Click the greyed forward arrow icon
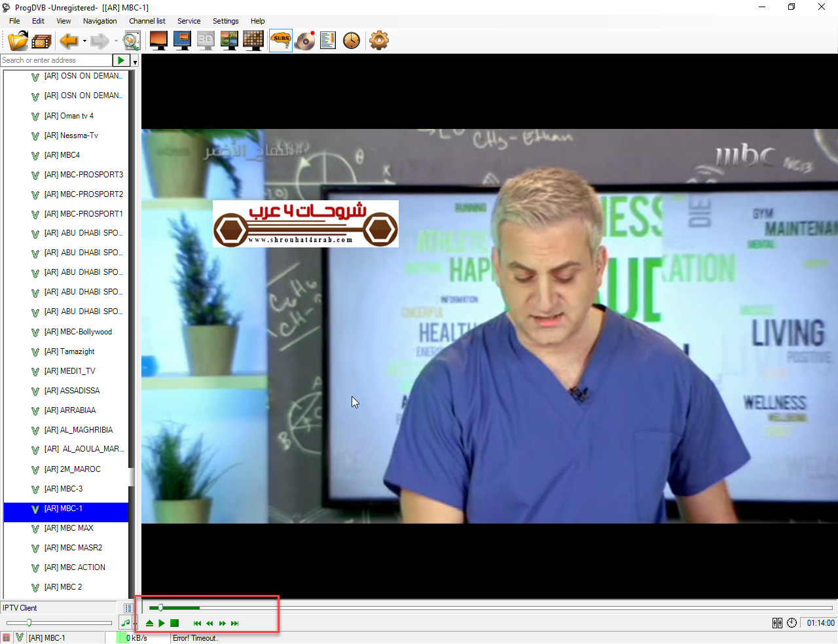Image resolution: width=838 pixels, height=644 pixels. pos(100,41)
